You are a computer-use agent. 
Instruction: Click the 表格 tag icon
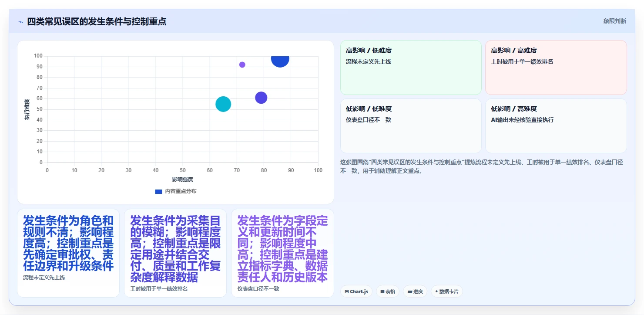[382, 291]
